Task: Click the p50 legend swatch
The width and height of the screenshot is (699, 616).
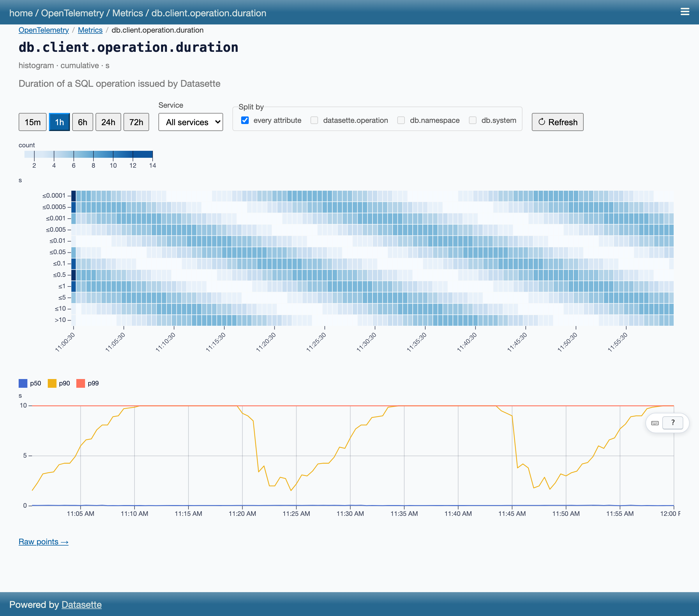Action: tap(23, 383)
